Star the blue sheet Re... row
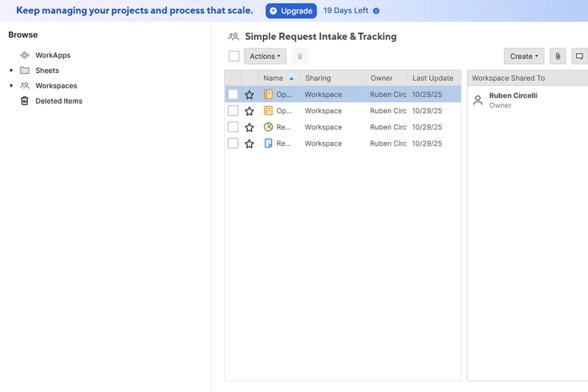The image size is (588, 392). (249, 143)
